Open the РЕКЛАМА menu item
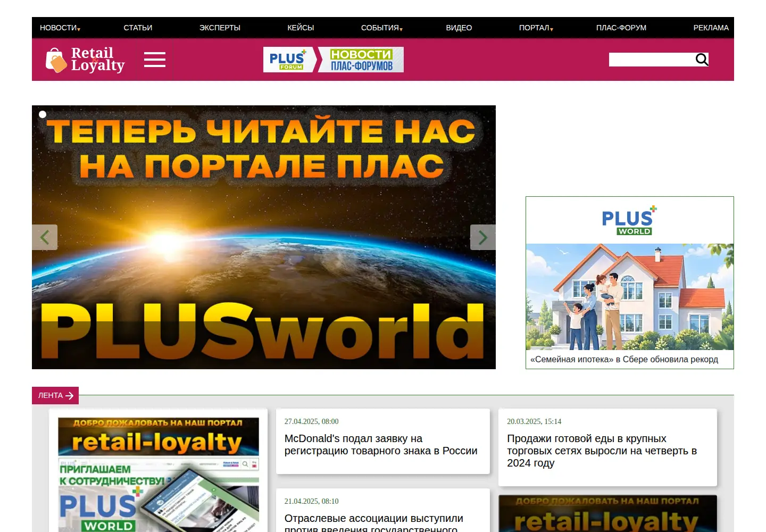The height and width of the screenshot is (532, 766). pos(711,28)
